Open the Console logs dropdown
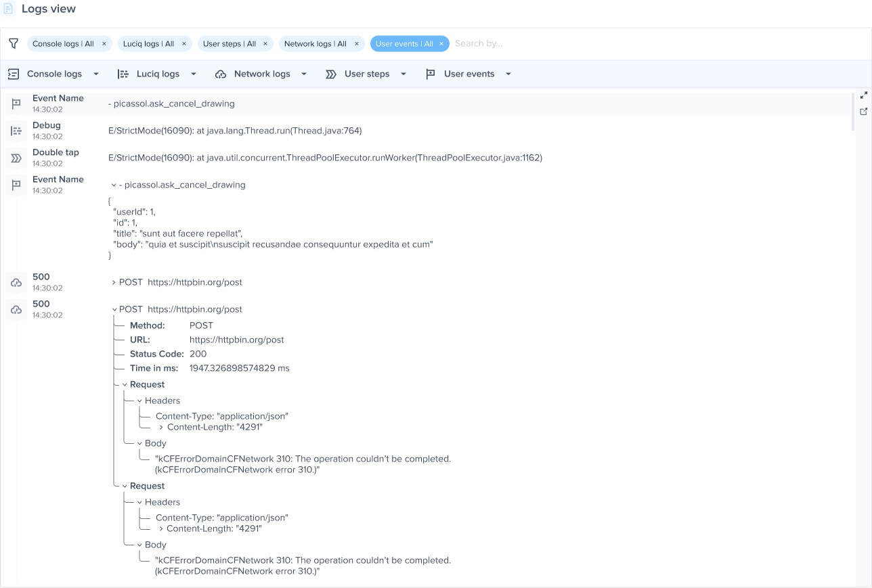The height and width of the screenshot is (588, 872). pyautogui.click(x=96, y=74)
